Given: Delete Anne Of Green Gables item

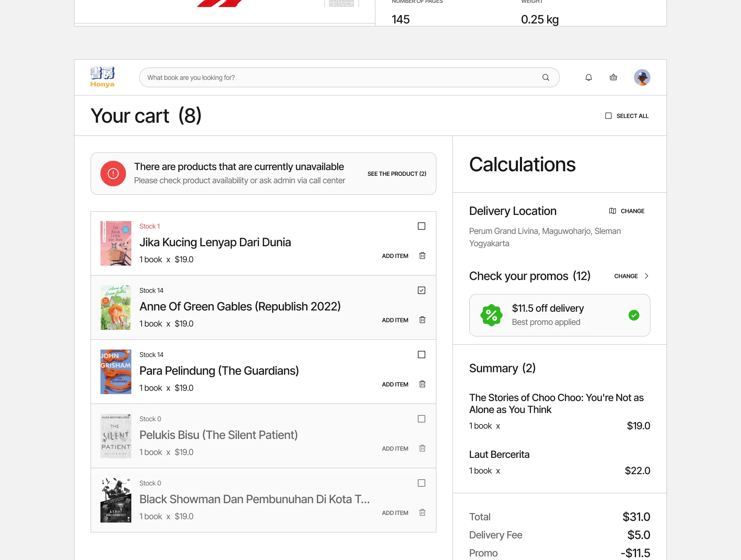Looking at the screenshot, I should (x=422, y=320).
